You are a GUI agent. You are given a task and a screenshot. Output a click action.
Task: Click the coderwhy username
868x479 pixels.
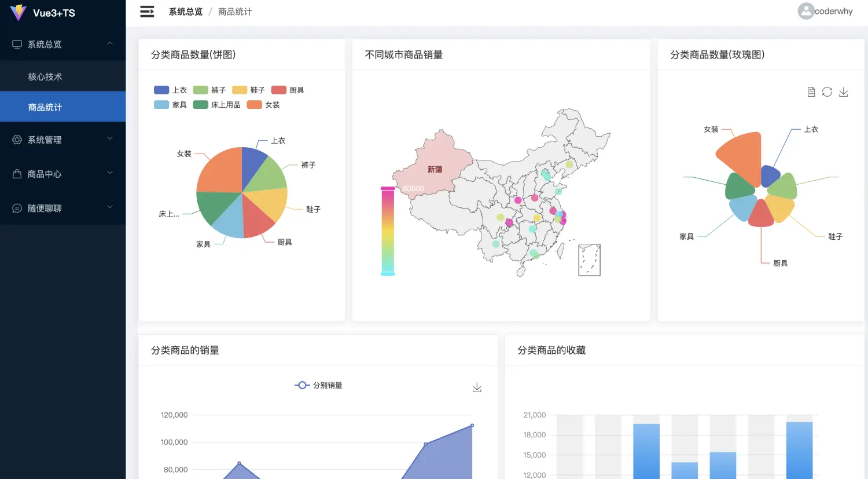(833, 11)
